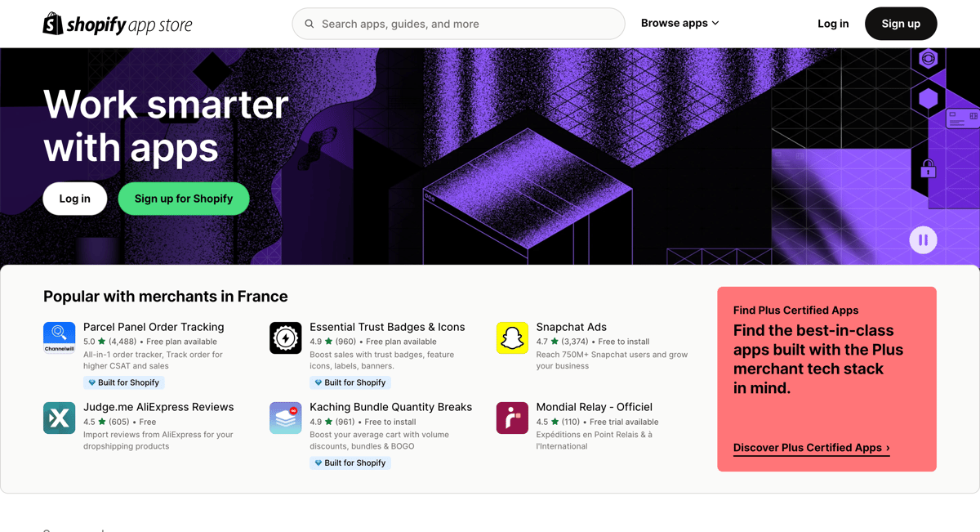Open Snapchat Ads title link
Image resolution: width=980 pixels, height=532 pixels.
point(572,327)
